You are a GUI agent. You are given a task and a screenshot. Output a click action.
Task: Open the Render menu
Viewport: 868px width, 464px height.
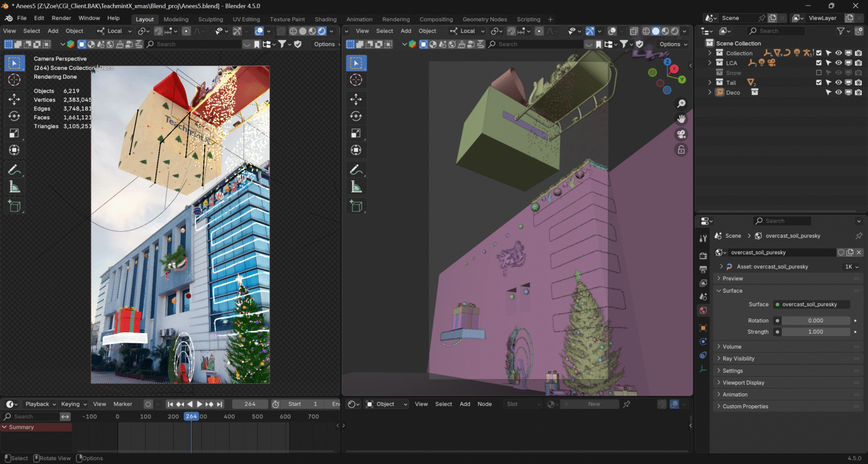point(62,18)
